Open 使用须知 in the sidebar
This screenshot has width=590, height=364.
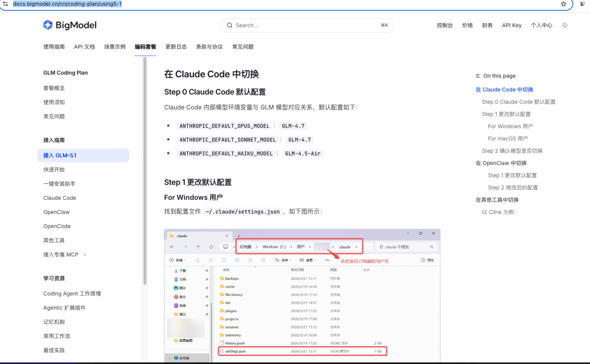pos(54,102)
